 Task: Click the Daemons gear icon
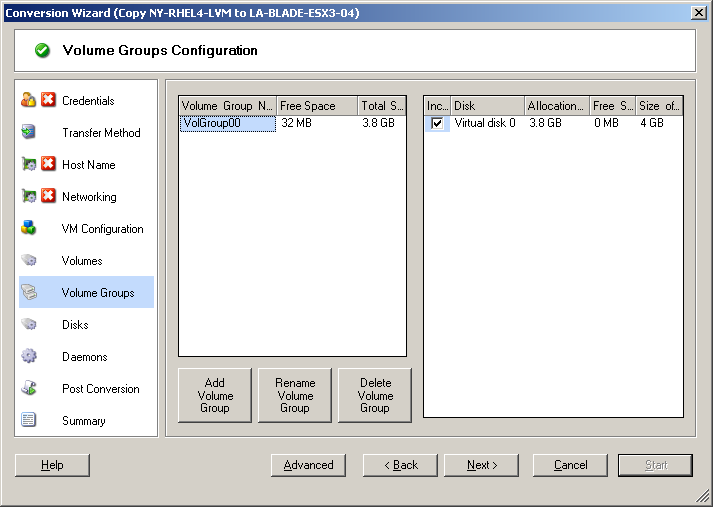tap(29, 356)
